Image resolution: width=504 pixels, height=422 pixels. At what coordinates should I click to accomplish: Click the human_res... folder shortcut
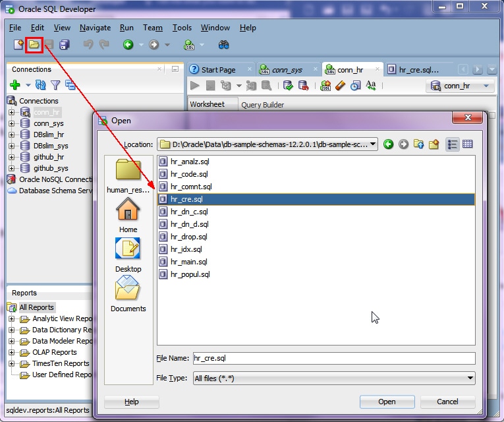pyautogui.click(x=128, y=176)
